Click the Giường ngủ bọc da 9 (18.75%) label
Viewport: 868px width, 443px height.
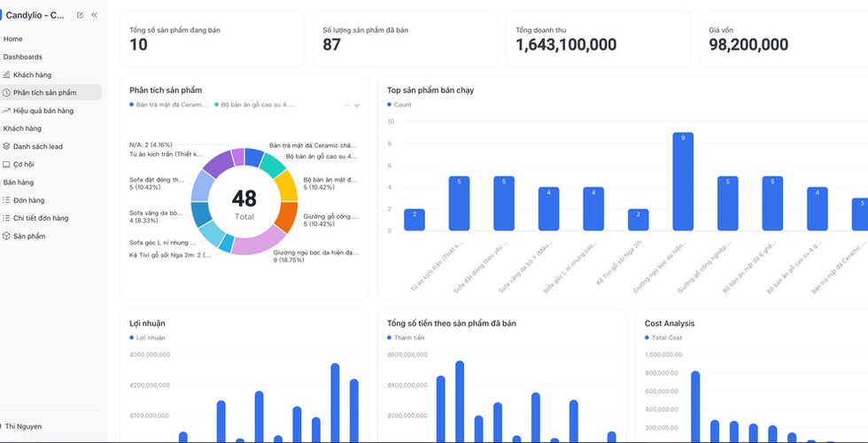click(x=315, y=256)
